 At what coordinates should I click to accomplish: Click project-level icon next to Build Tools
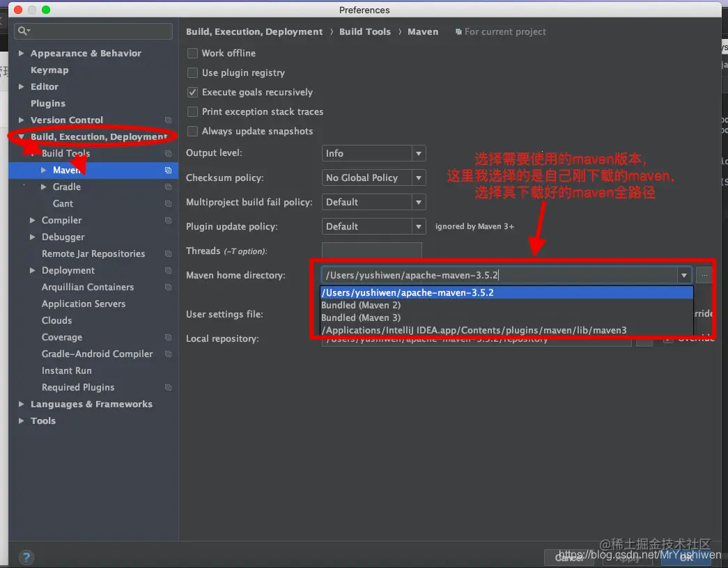[168, 154]
